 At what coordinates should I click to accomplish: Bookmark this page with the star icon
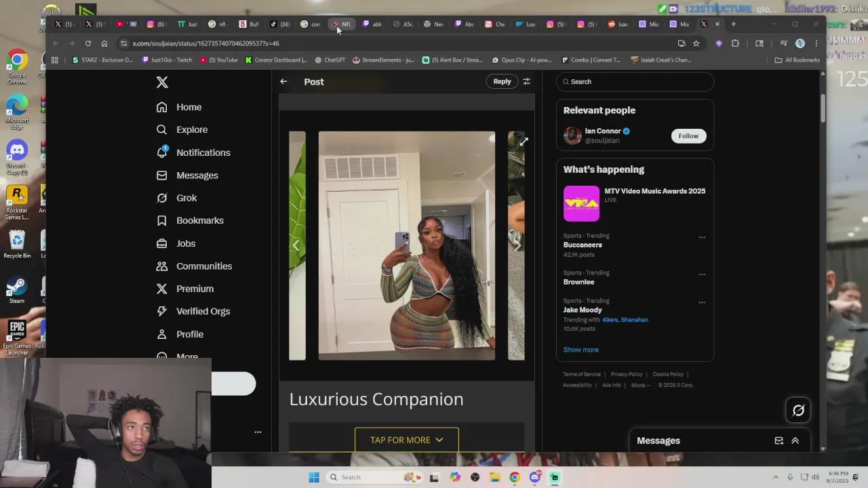696,43
